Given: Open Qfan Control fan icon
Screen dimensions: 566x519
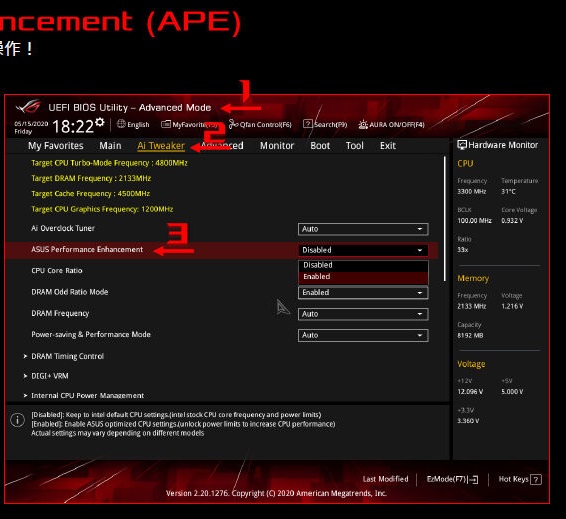Looking at the screenshot, I should [x=233, y=125].
